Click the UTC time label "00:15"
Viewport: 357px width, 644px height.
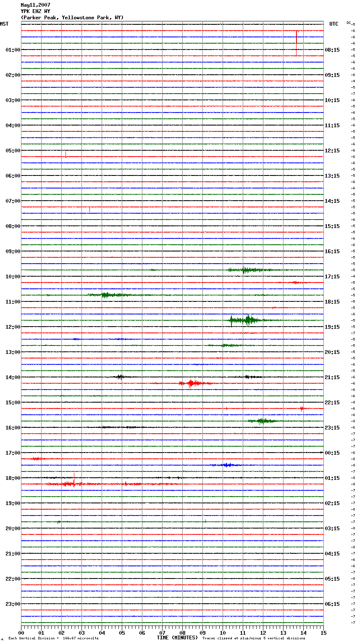tap(332, 453)
